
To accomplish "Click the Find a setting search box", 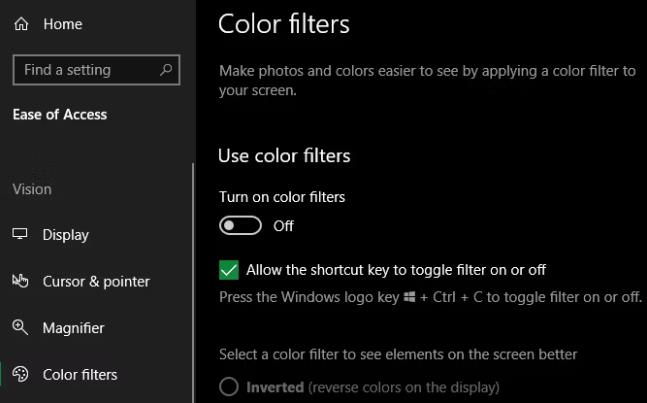I will (x=85, y=70).
